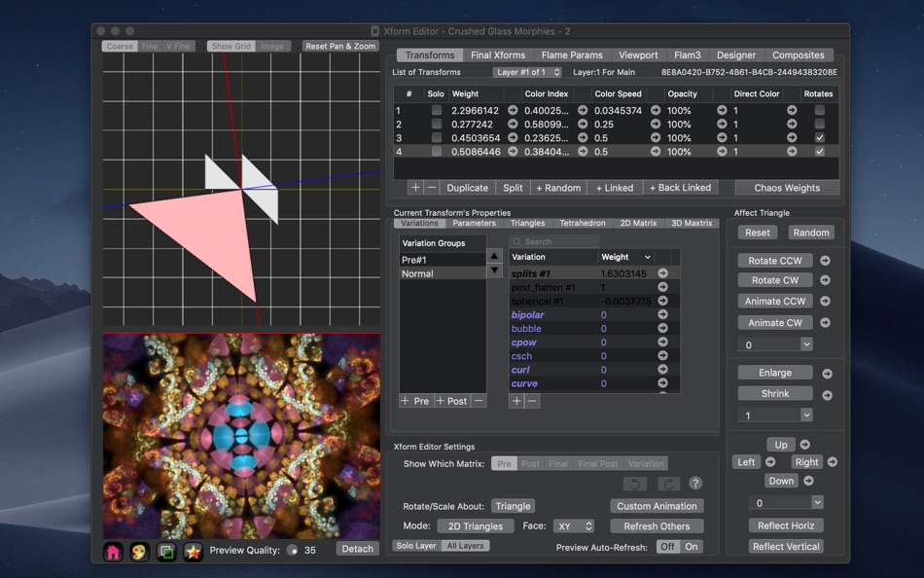Open the Tetrahedron properties tab
The width and height of the screenshot is (924, 578).
coord(582,223)
